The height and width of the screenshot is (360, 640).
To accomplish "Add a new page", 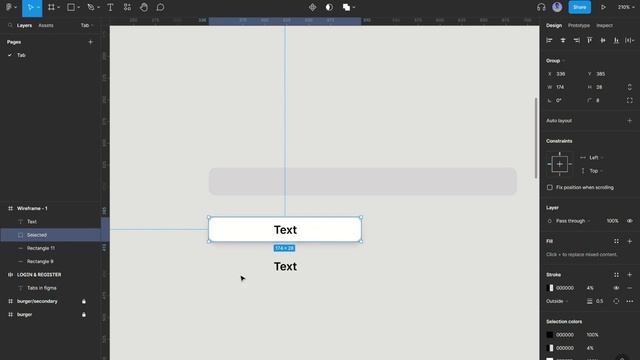I will pyautogui.click(x=91, y=42).
